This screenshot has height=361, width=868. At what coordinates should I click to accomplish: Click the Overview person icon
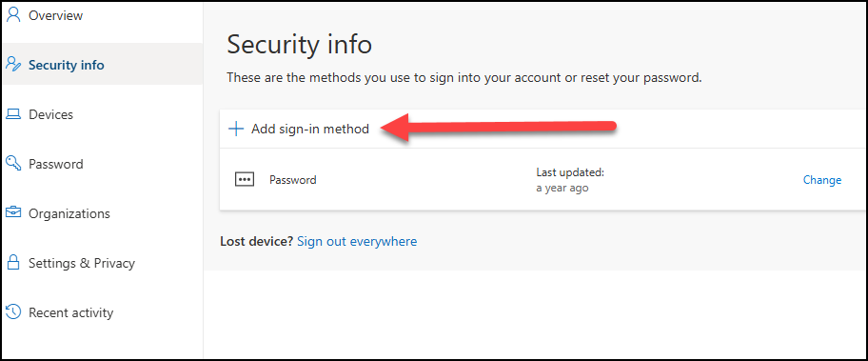[12, 15]
